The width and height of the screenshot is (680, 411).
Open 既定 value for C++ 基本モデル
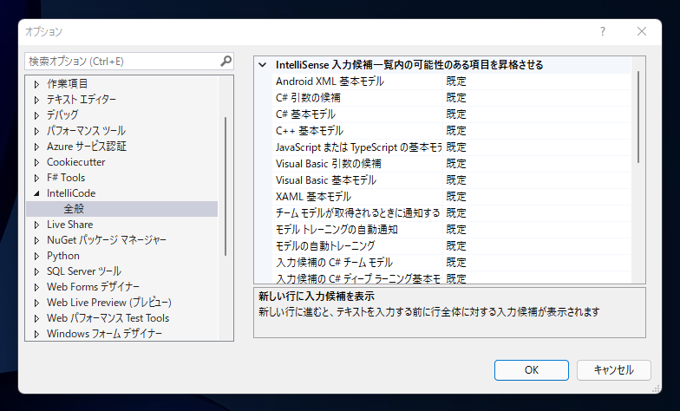tap(537, 130)
